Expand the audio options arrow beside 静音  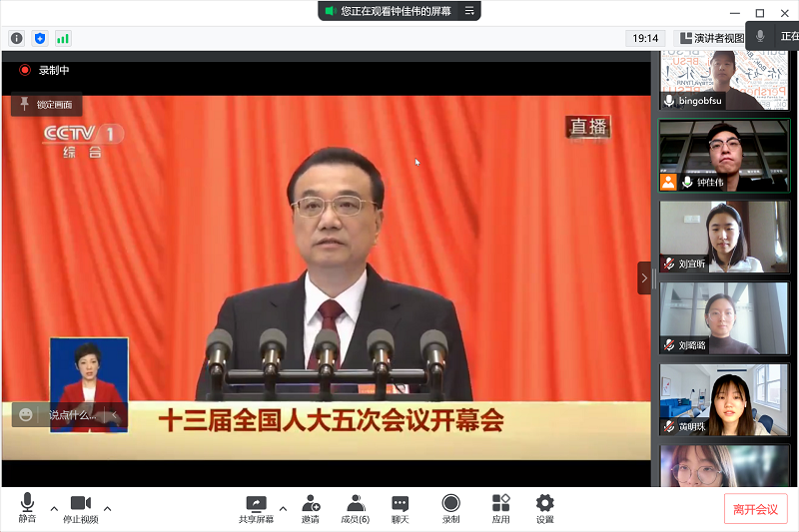[x=54, y=508]
